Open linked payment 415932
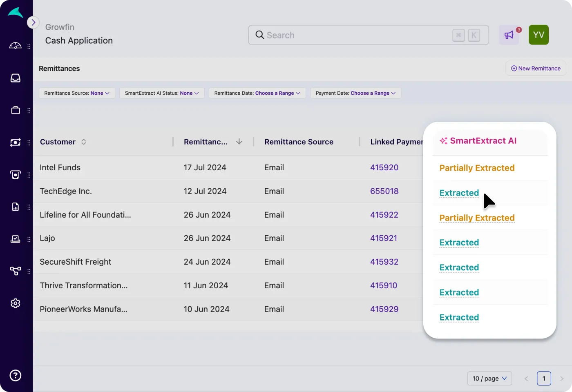Image resolution: width=572 pixels, height=392 pixels. click(x=384, y=262)
